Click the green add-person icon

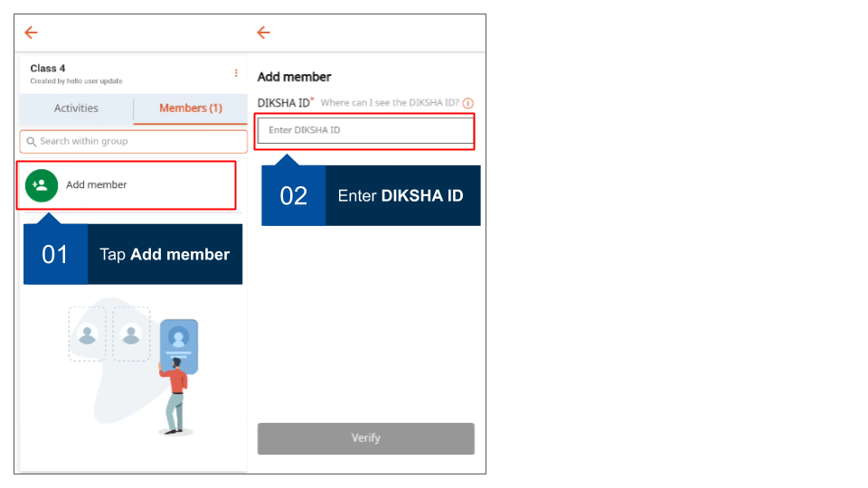41,184
